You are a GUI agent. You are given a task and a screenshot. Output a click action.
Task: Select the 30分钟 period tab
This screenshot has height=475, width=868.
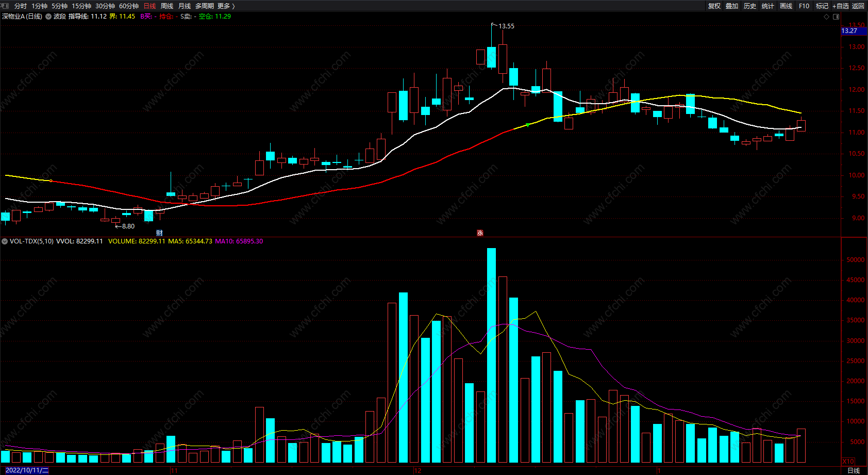pos(105,6)
